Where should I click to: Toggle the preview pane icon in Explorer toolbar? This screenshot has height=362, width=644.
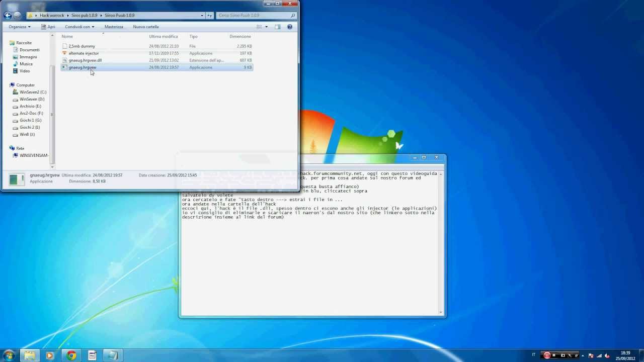[277, 27]
